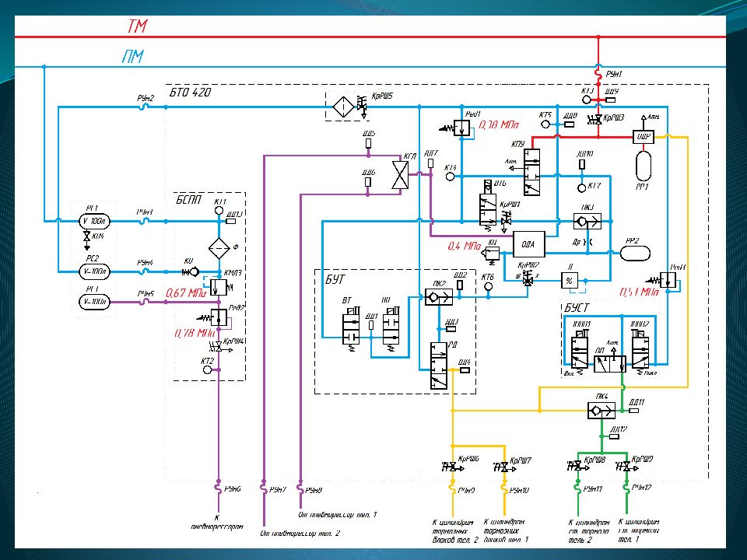Click the КТ1 test point circle
The width and height of the screenshot is (747, 560).
(x=219, y=211)
